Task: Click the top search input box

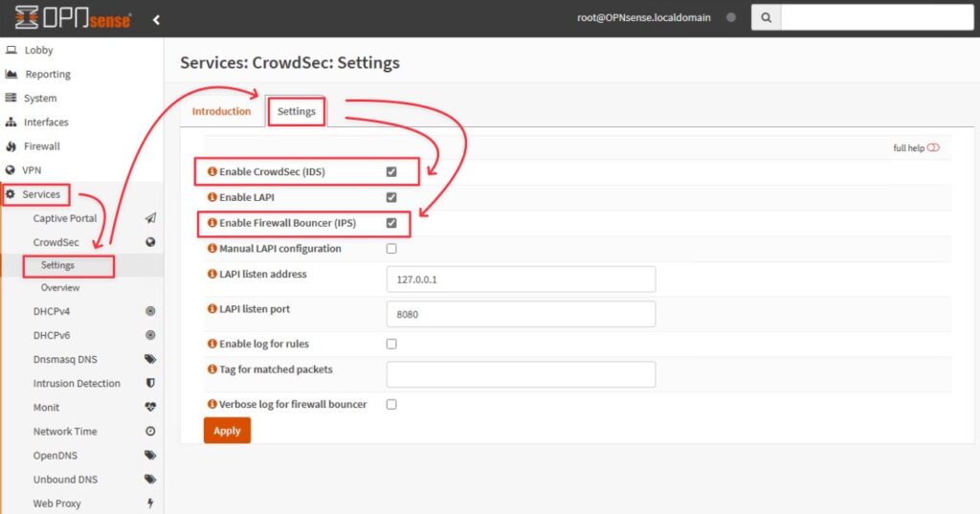Action: (877, 17)
